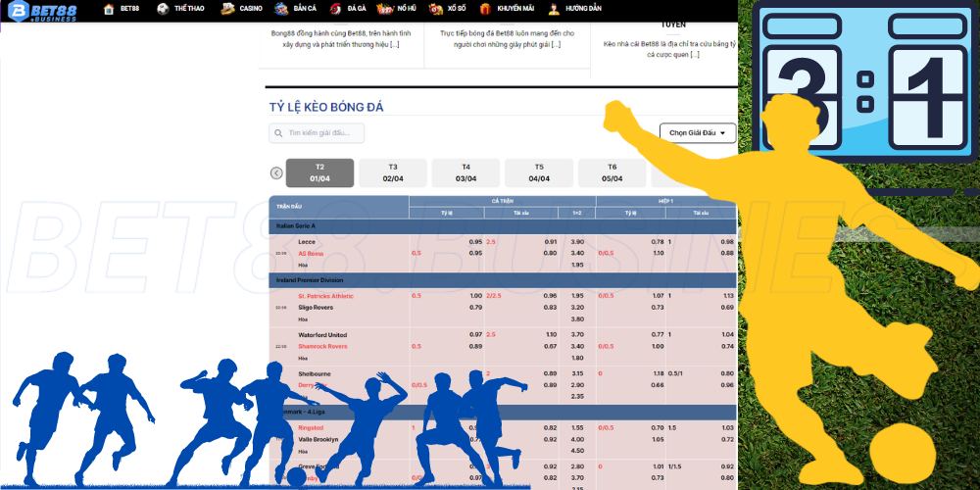The image size is (980, 490).
Task: Select the T2 01/04 date tab
Action: 320,173
